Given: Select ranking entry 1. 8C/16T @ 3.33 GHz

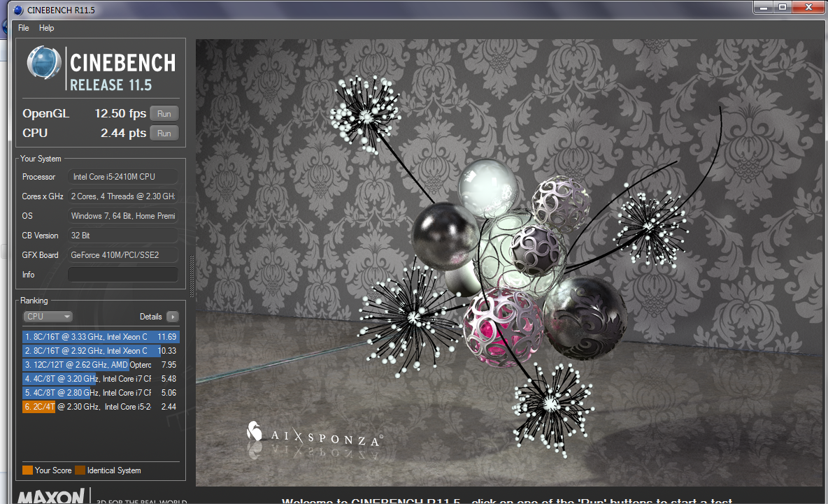Looking at the screenshot, I should click(100, 337).
